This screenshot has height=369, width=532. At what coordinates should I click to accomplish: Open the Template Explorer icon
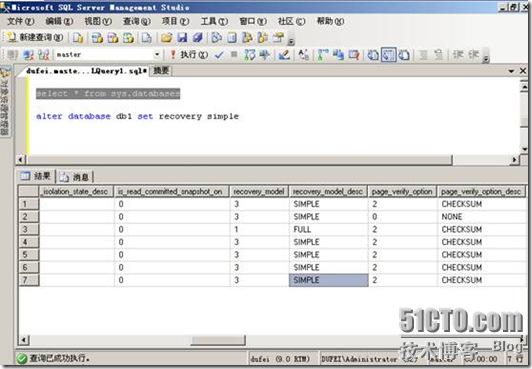[x=263, y=38]
